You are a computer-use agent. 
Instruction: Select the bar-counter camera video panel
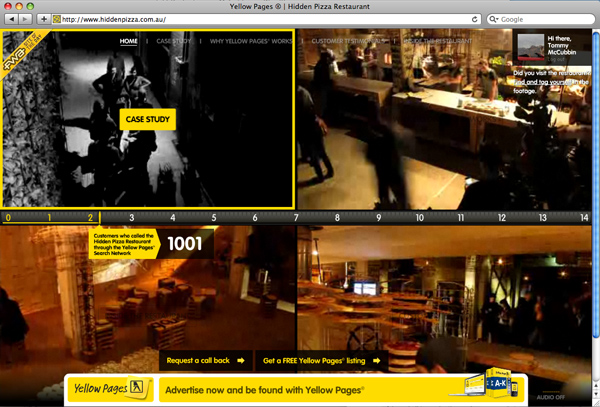(x=444, y=119)
